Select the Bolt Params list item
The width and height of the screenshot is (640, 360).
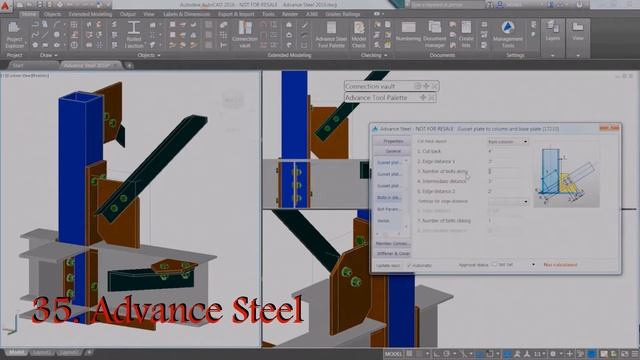pyautogui.click(x=389, y=209)
